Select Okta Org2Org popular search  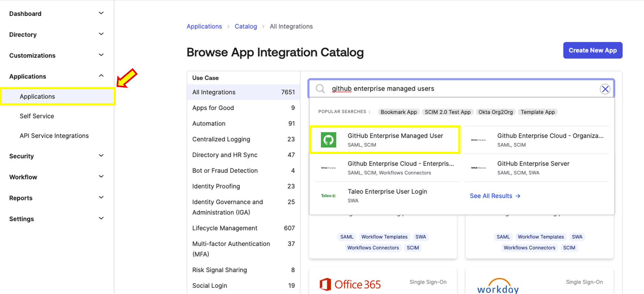tap(495, 112)
